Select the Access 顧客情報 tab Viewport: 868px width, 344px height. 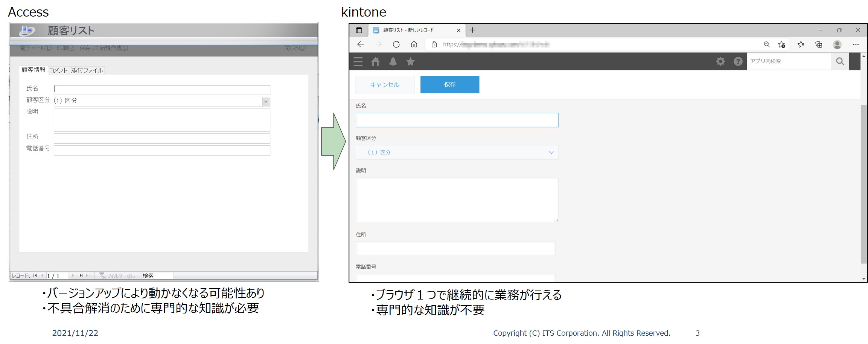(x=33, y=70)
